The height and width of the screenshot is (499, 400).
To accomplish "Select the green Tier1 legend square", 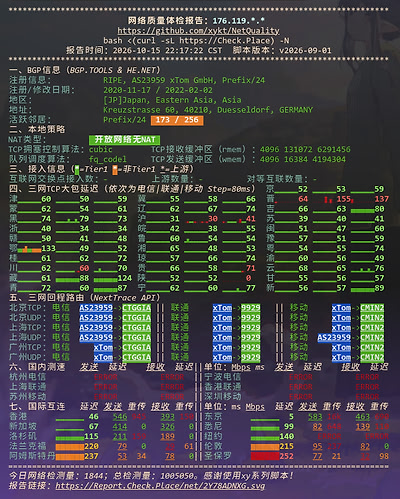I will click(77, 170).
